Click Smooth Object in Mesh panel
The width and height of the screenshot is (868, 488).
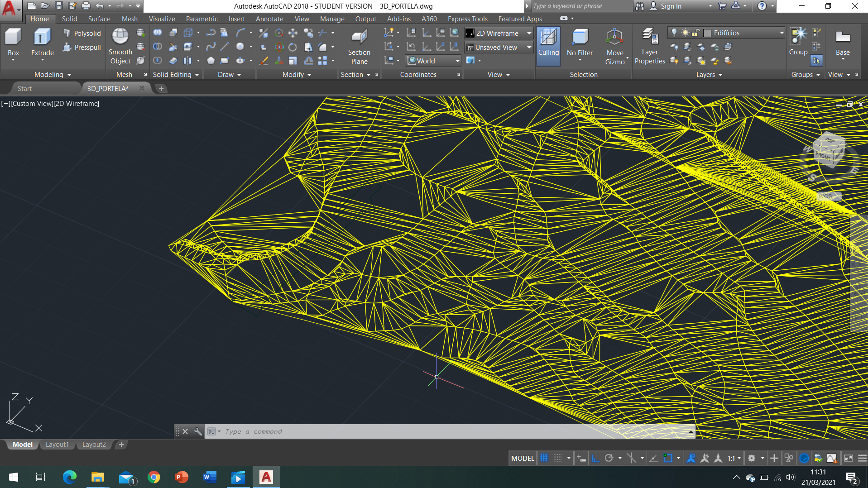[120, 47]
